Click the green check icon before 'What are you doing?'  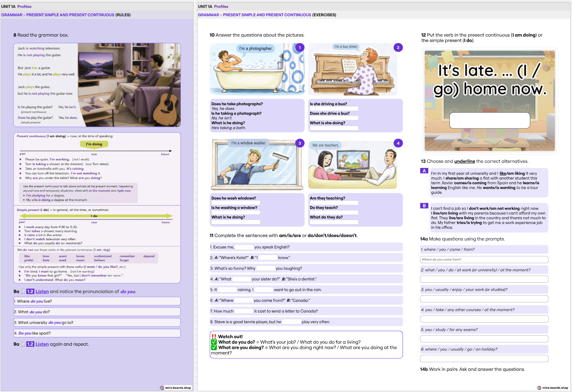point(214,348)
